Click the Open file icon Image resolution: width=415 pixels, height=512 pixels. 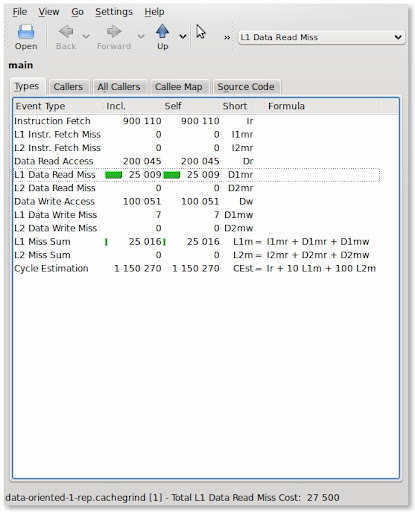tap(26, 32)
